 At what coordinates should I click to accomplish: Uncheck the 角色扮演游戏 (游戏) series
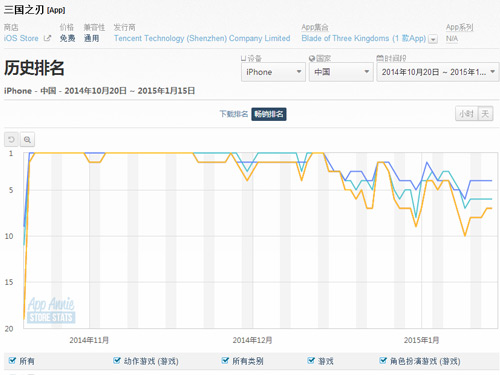[383, 361]
